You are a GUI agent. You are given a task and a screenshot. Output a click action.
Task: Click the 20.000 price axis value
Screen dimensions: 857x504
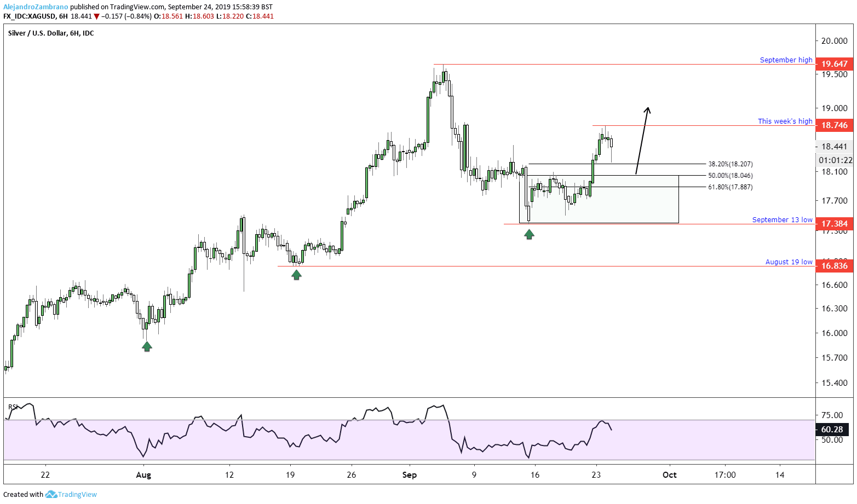coord(834,41)
